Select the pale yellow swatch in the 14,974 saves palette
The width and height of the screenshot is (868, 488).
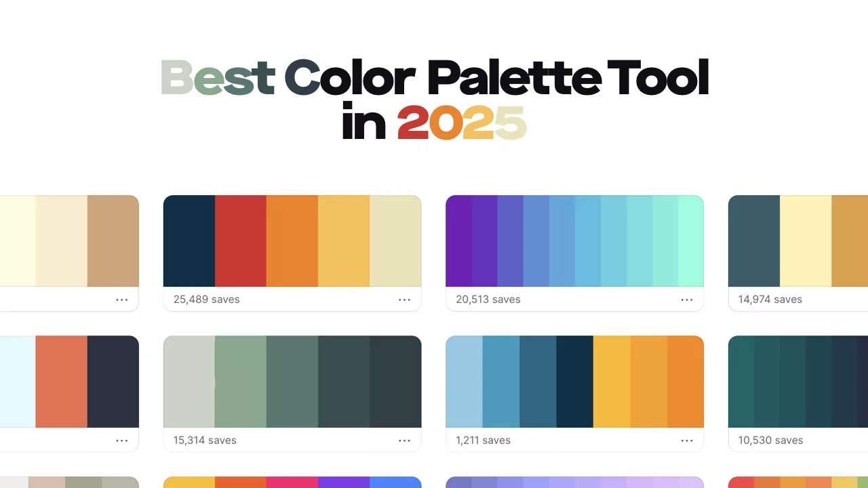(806, 241)
